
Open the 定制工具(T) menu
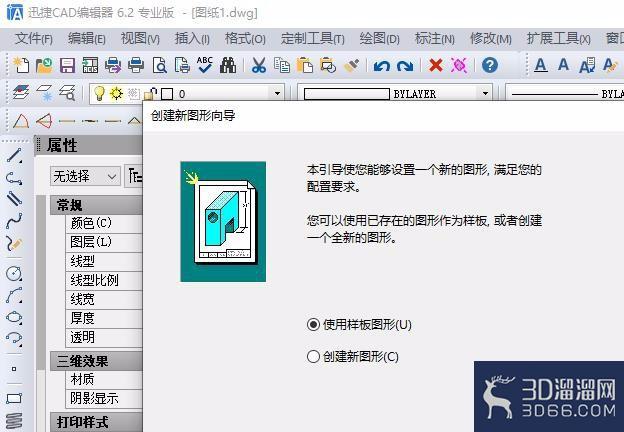click(x=312, y=39)
